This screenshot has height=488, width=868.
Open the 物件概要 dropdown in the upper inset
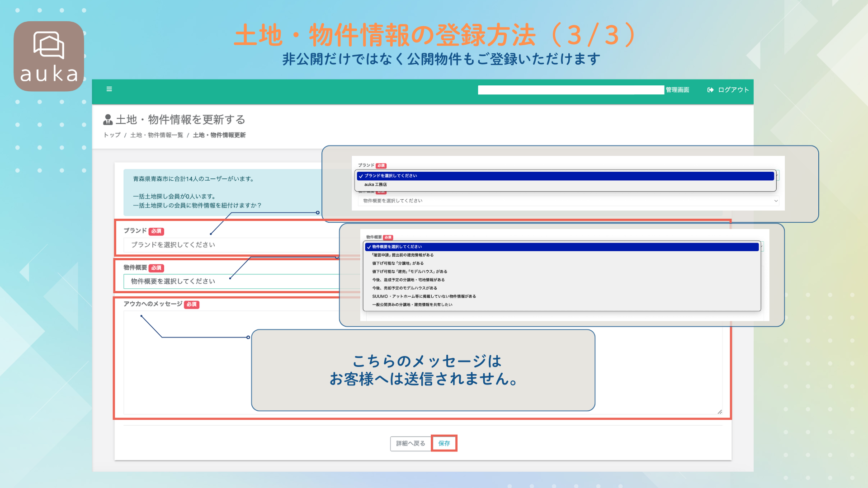(x=568, y=201)
